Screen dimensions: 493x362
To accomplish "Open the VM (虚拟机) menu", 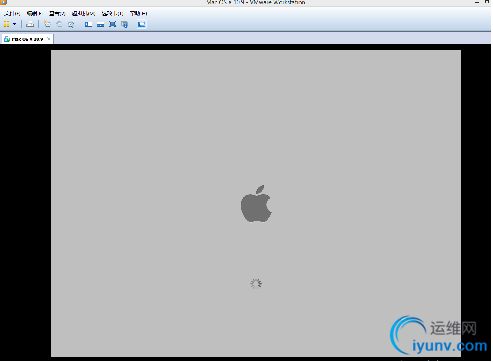I will [83, 14].
